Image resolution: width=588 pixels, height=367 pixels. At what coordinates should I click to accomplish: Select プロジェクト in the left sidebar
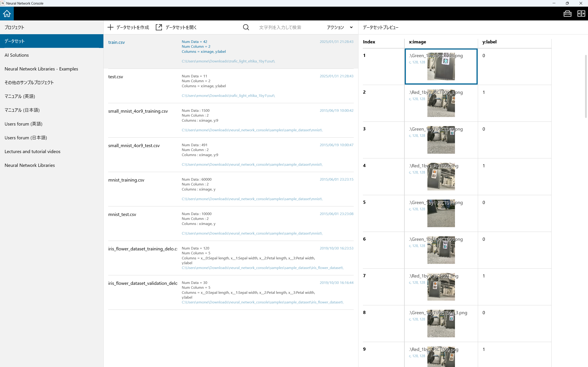14,27
